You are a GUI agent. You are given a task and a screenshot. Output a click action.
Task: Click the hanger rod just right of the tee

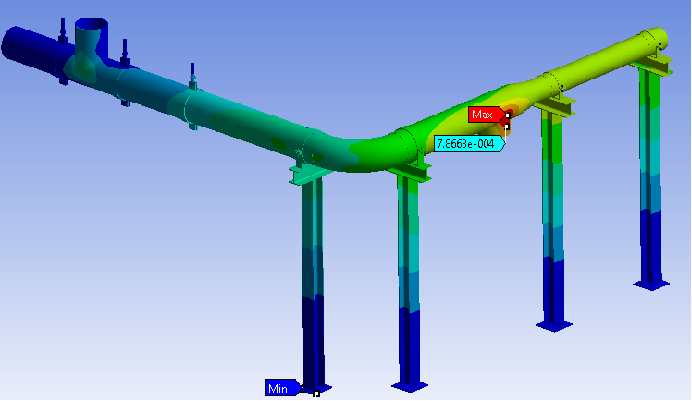(x=125, y=52)
